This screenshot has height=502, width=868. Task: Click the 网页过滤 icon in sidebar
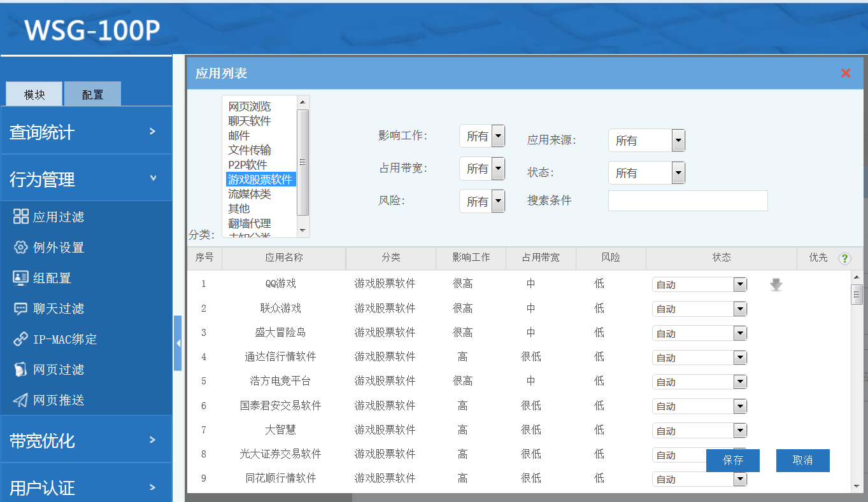[21, 370]
